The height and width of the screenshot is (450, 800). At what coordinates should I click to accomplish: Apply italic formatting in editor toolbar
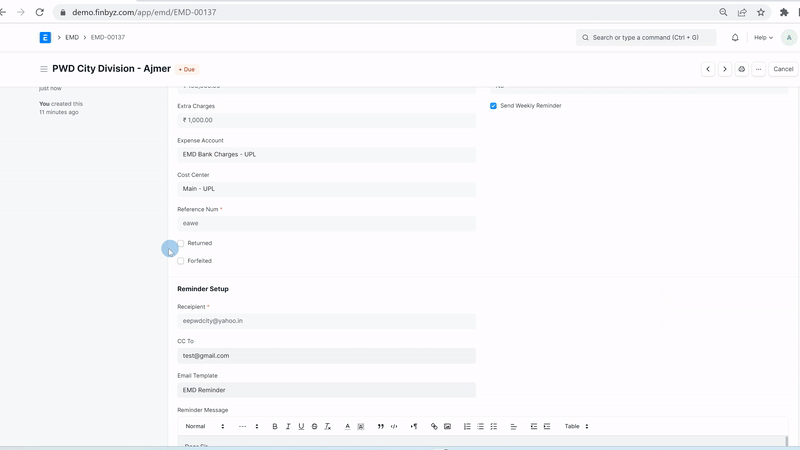click(288, 426)
